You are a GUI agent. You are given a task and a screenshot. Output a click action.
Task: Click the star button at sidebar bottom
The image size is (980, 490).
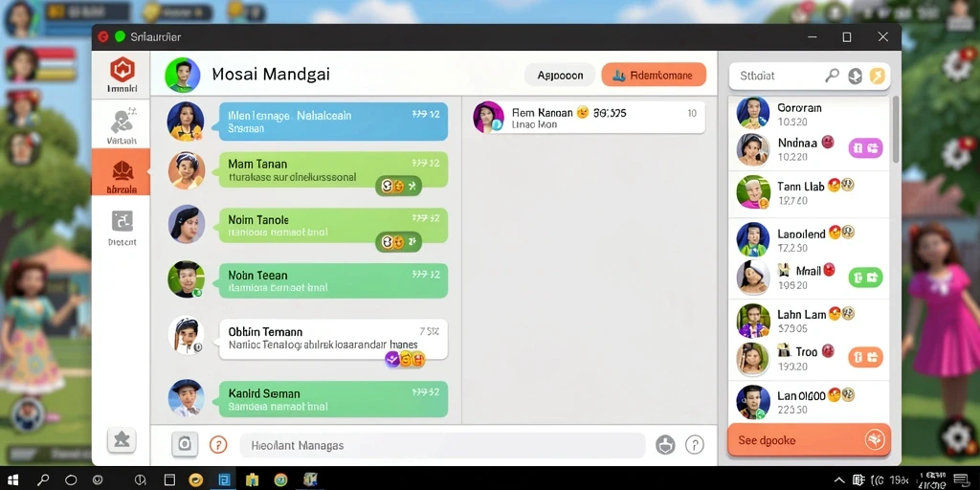click(122, 440)
